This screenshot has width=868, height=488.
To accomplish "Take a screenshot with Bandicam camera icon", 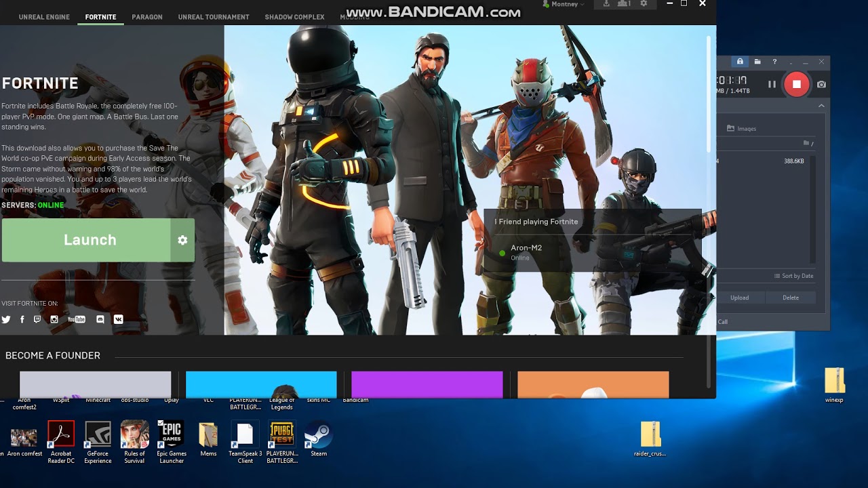I will coord(821,84).
